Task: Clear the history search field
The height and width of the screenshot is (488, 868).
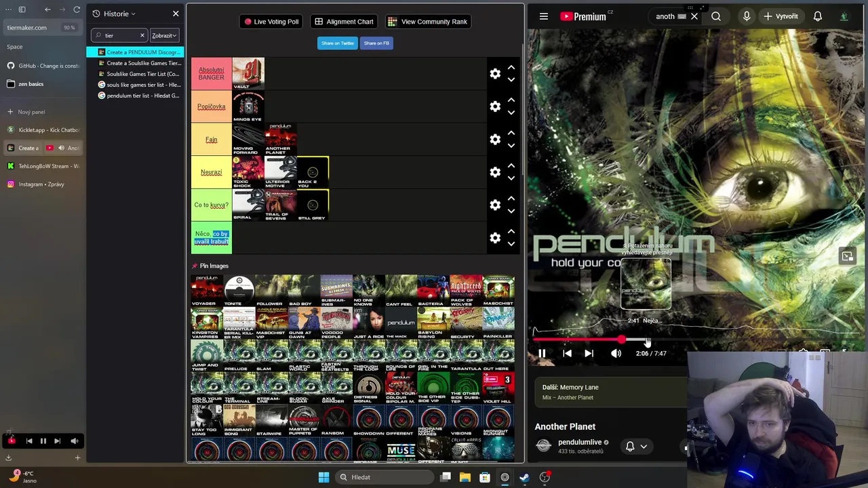Action: coord(142,35)
